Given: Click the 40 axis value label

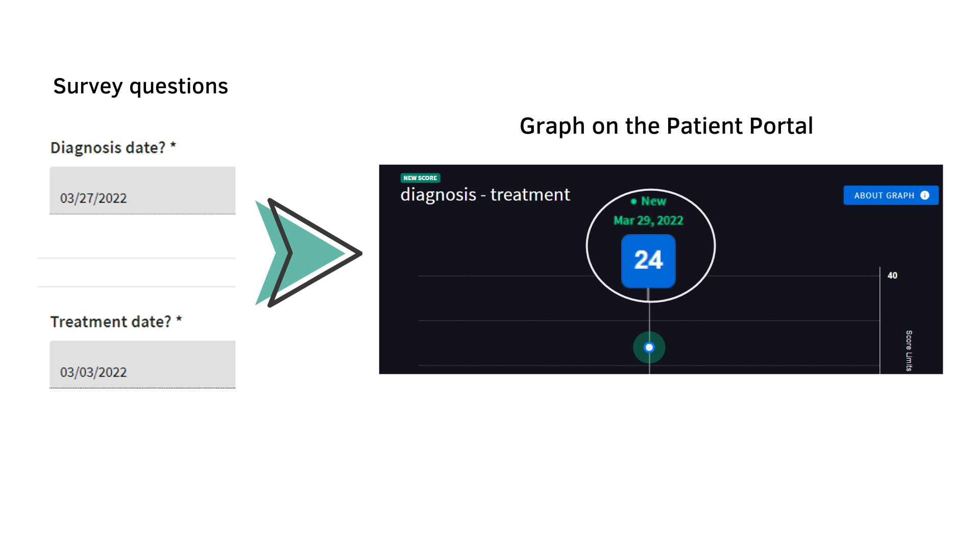Looking at the screenshot, I should coord(892,275).
